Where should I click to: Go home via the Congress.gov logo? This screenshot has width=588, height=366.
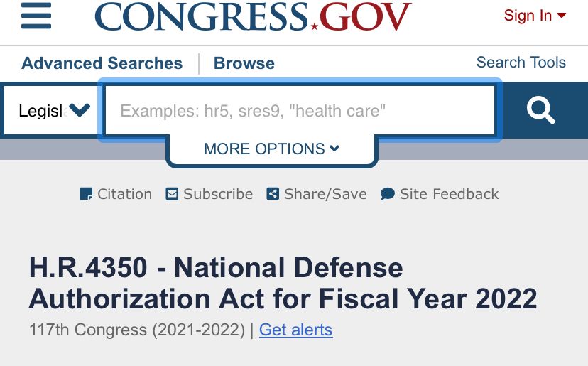click(252, 17)
